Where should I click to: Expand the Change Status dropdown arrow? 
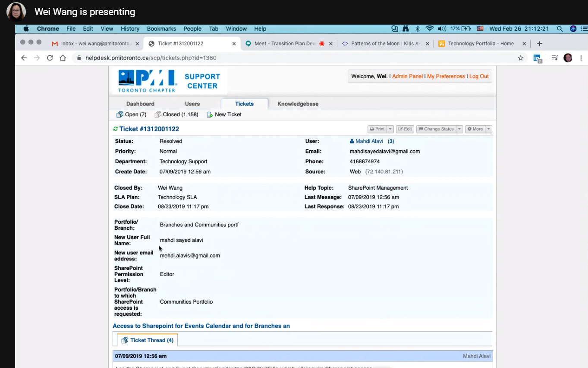pos(459,129)
